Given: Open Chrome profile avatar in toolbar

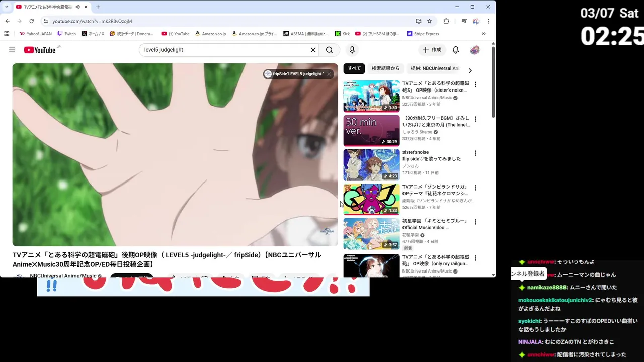Looking at the screenshot, I should 476,21.
